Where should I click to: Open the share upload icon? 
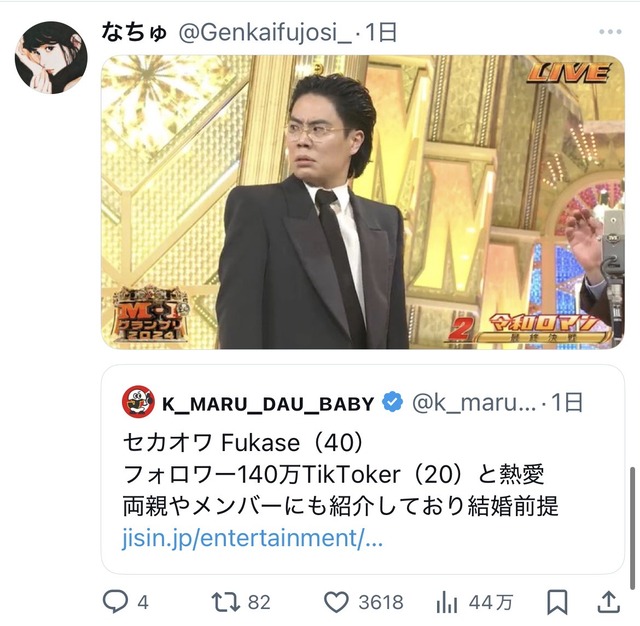[609, 602]
